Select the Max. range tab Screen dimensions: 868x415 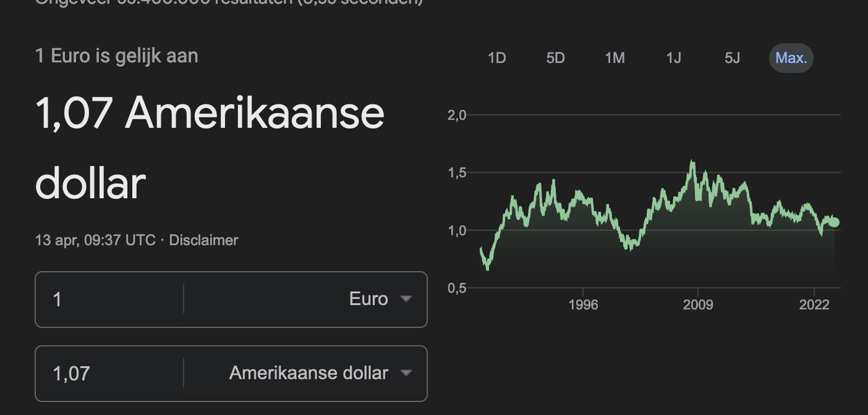click(791, 58)
